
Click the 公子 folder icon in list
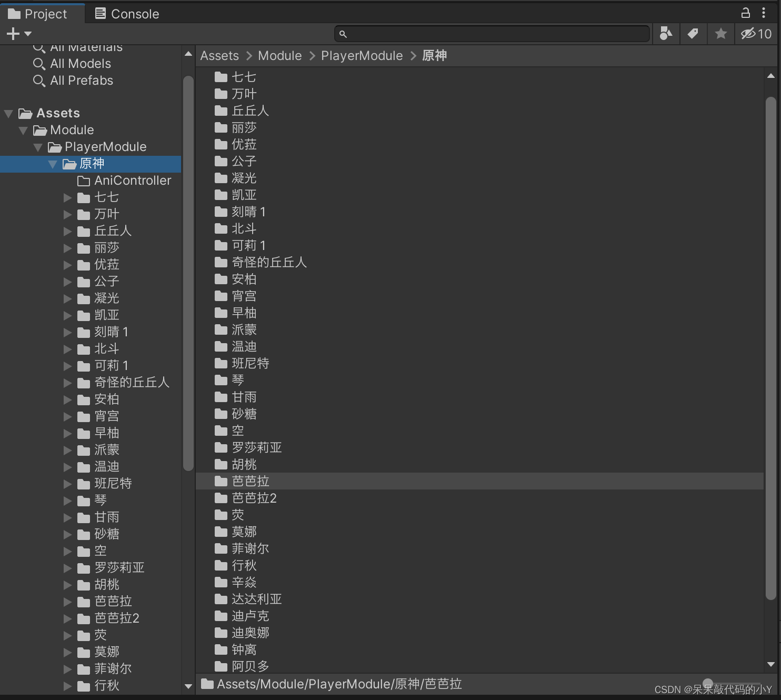click(221, 162)
